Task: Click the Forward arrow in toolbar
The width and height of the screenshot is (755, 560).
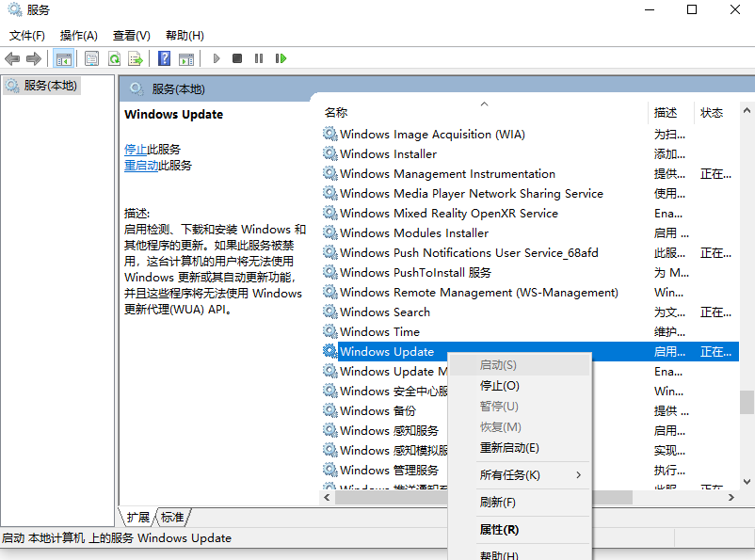Action: [x=34, y=58]
